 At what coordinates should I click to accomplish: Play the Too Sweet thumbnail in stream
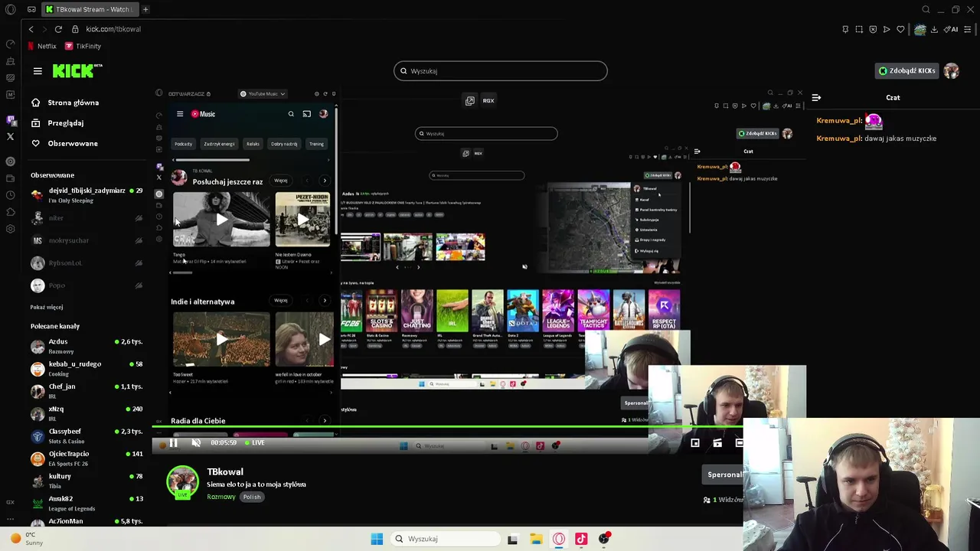tap(221, 339)
